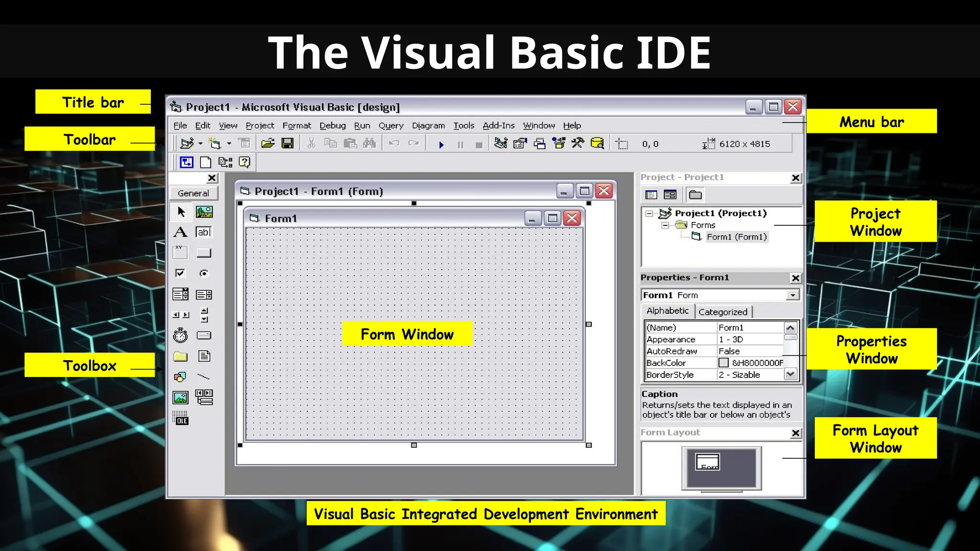The width and height of the screenshot is (980, 551).
Task: Select the OLE container control in the toolbox
Action: tap(180, 418)
